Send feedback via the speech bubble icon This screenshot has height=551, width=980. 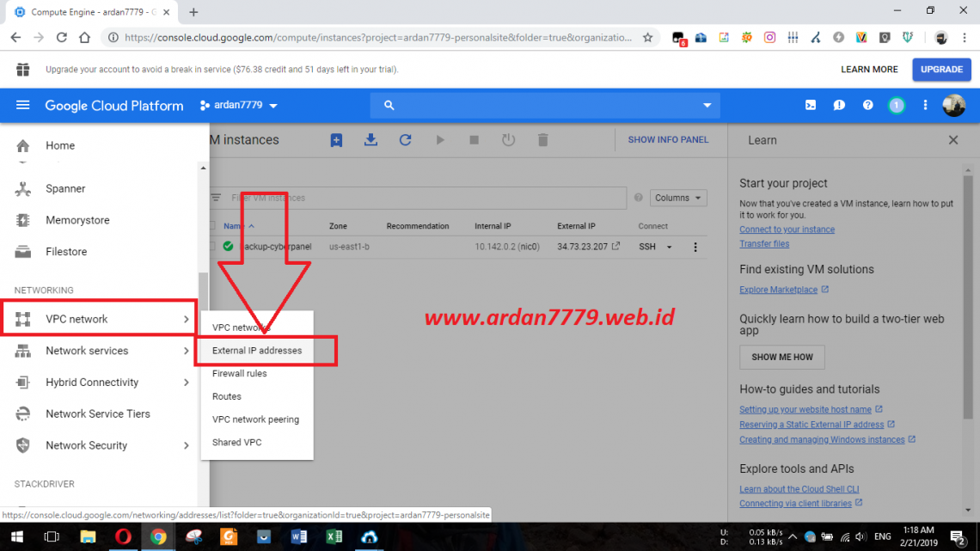point(839,105)
